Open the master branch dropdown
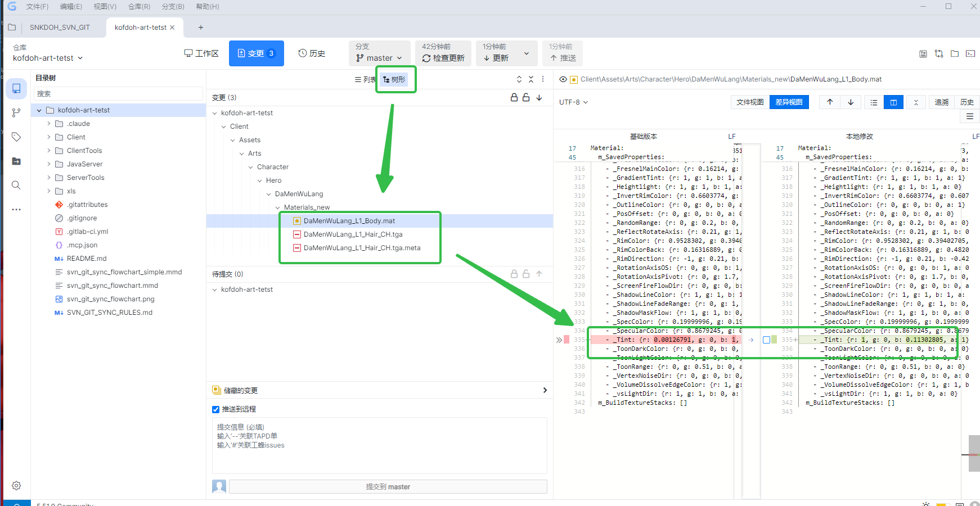This screenshot has width=980, height=506. (380, 58)
